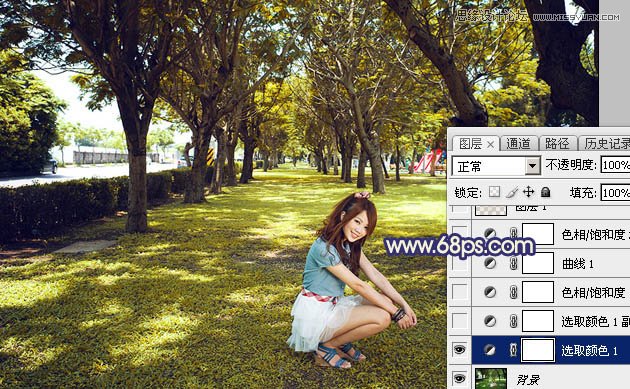Image resolution: width=630 pixels, height=389 pixels.
Task: Click the mask thumbnail of 选取颜色 1
Action: coord(537,350)
